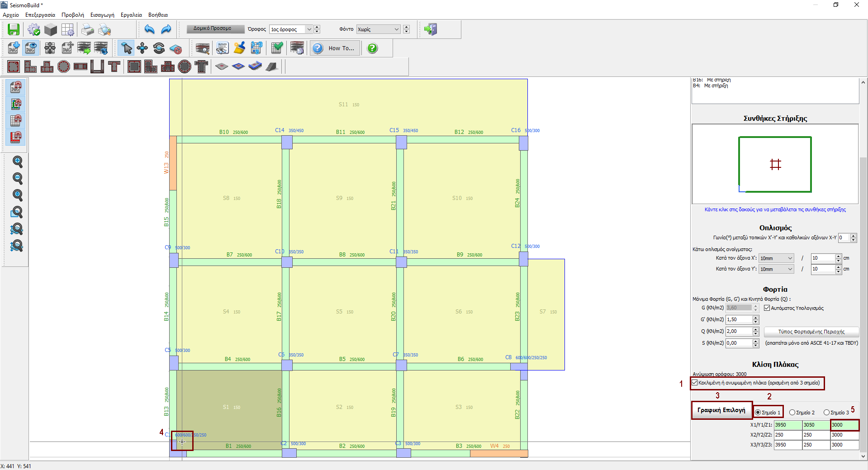Activate the arrow selection tool
Image resolution: width=868 pixels, height=470 pixels.
(x=126, y=48)
